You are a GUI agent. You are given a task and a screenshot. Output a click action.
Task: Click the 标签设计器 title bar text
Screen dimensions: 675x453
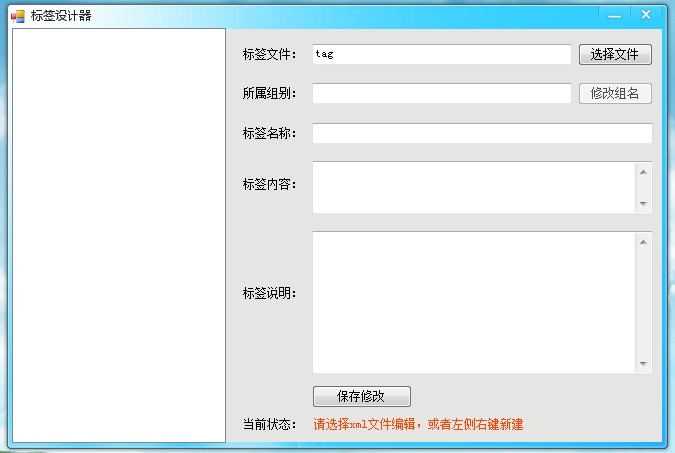(61, 15)
